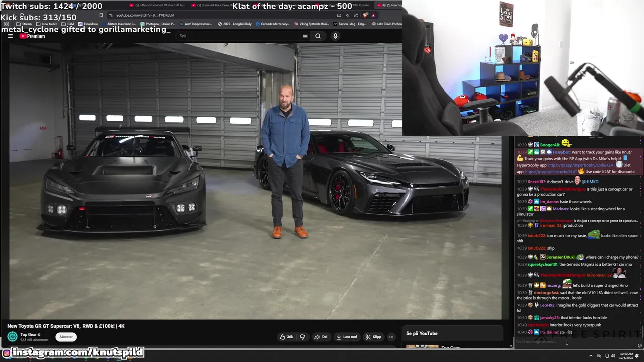The image size is (644, 362).
Task: Bookmark this page with the bookmark icon
Action: (101, 15)
